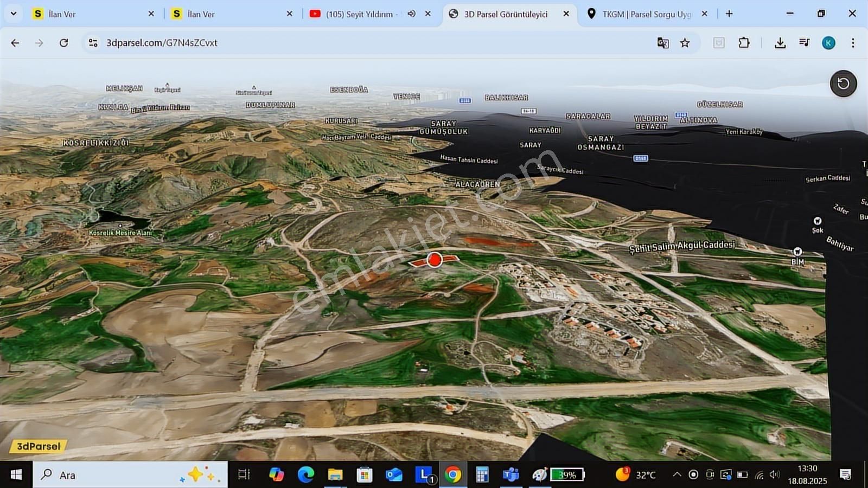This screenshot has height=488, width=868.
Task: Open the Chrome three-dot menu
Action: [852, 42]
